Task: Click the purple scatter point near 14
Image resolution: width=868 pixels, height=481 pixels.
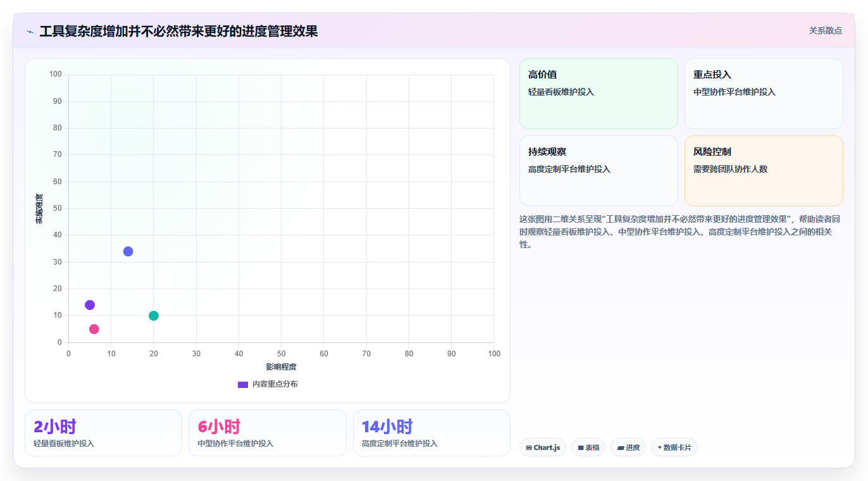Action: [x=90, y=305]
